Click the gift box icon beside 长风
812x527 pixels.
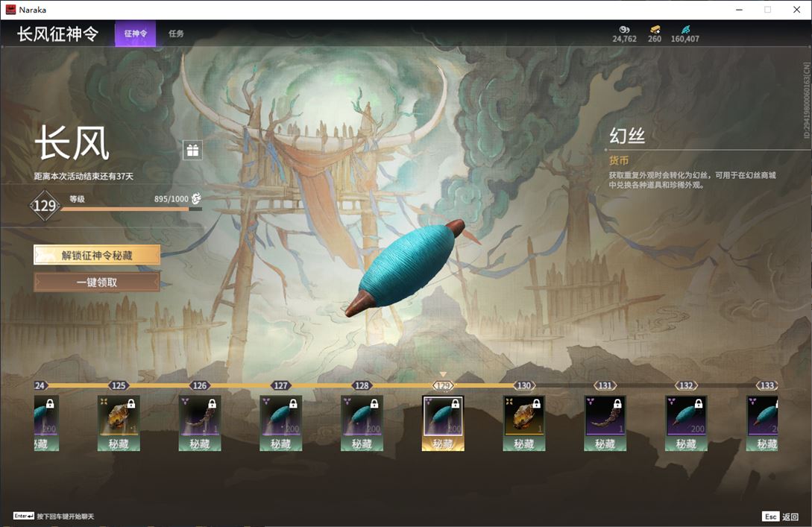192,150
